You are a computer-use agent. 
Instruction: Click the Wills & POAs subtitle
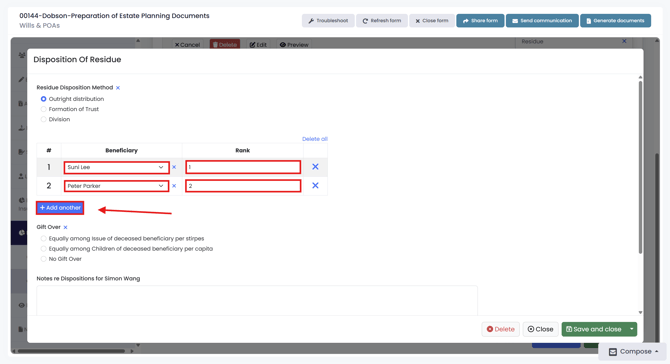coord(39,26)
